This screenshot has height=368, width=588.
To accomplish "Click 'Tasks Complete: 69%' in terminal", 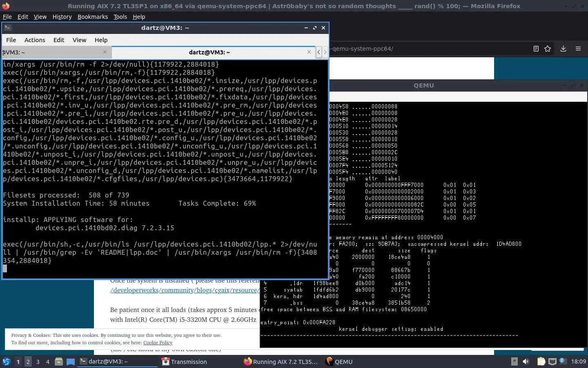I will pyautogui.click(x=217, y=203).
